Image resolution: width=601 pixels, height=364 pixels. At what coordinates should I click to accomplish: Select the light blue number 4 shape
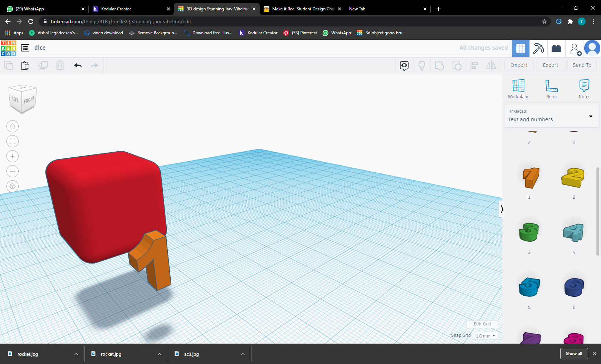(573, 232)
